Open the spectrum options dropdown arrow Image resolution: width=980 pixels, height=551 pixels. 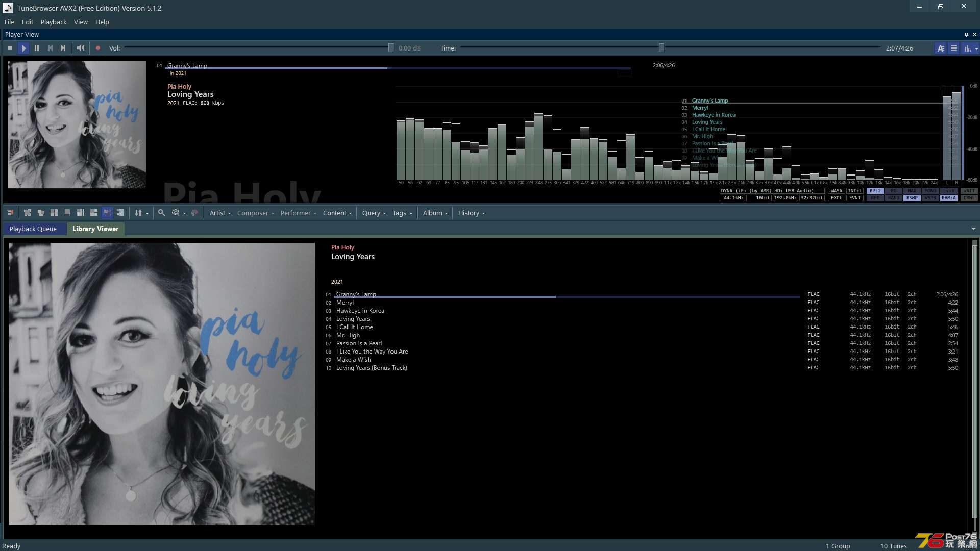(x=976, y=49)
